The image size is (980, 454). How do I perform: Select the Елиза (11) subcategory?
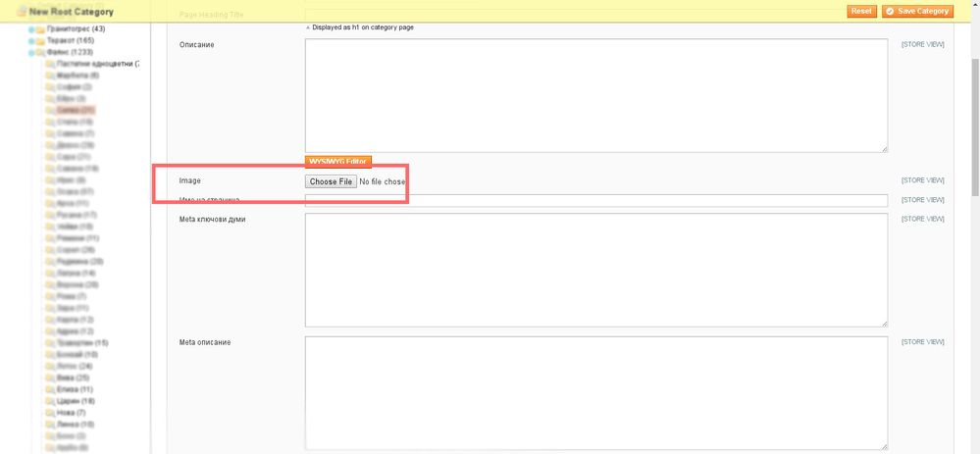(x=75, y=389)
